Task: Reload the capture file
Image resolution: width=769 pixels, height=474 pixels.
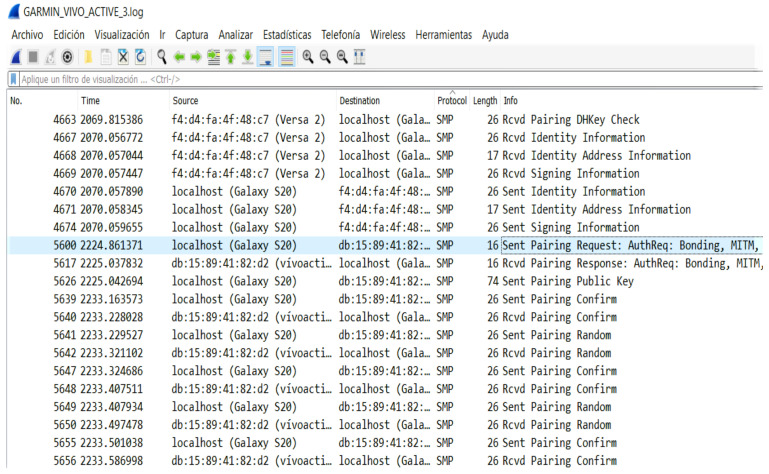Action: (140, 57)
